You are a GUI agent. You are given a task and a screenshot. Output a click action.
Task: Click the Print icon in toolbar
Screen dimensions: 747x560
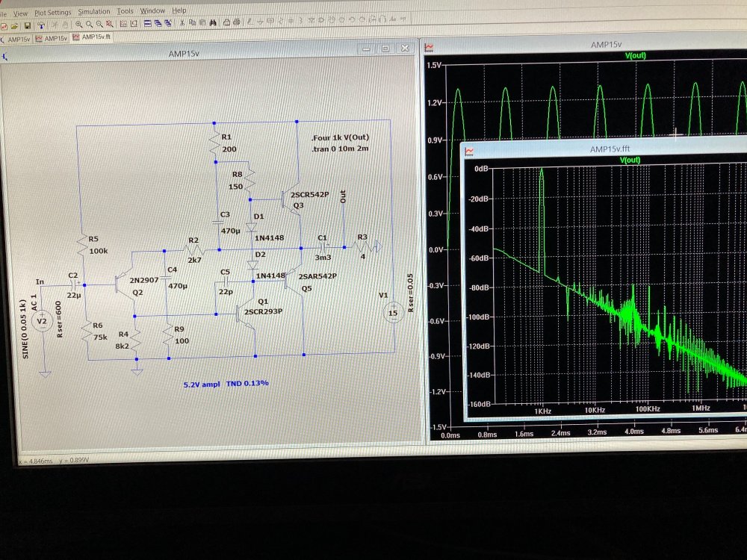coord(227,23)
